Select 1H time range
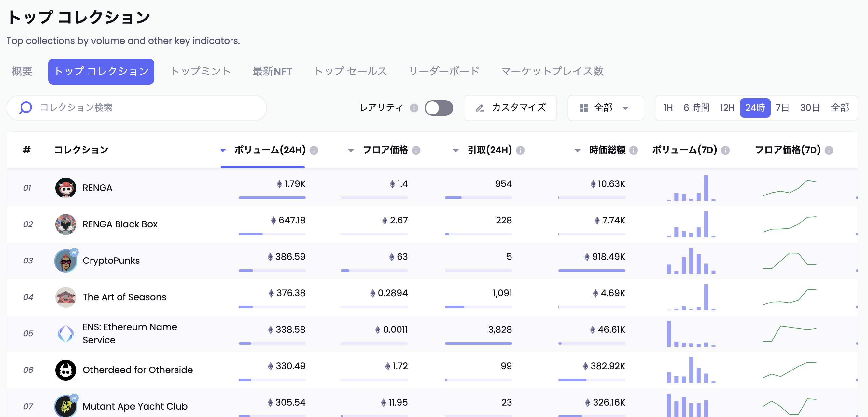This screenshot has width=868, height=417. click(x=668, y=108)
